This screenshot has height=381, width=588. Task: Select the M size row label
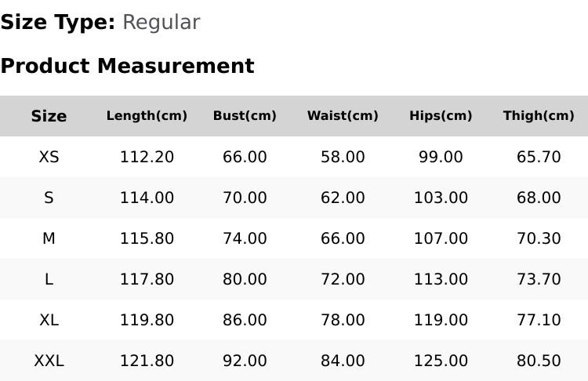[49, 238]
